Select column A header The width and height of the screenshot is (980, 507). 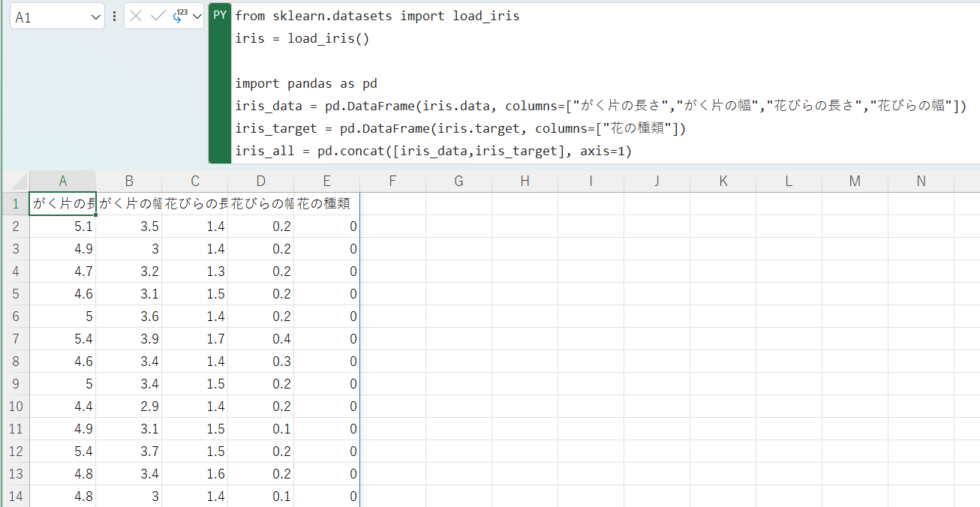click(62, 180)
